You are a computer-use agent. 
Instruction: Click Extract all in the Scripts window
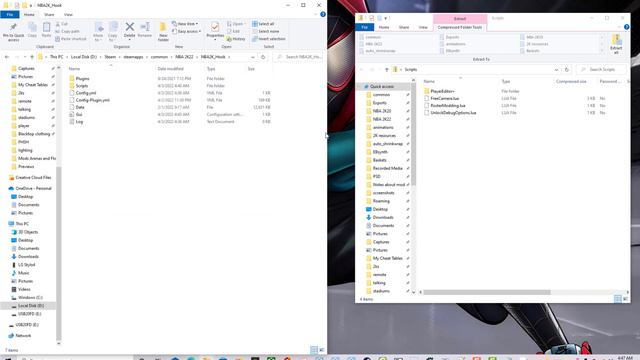[x=616, y=44]
